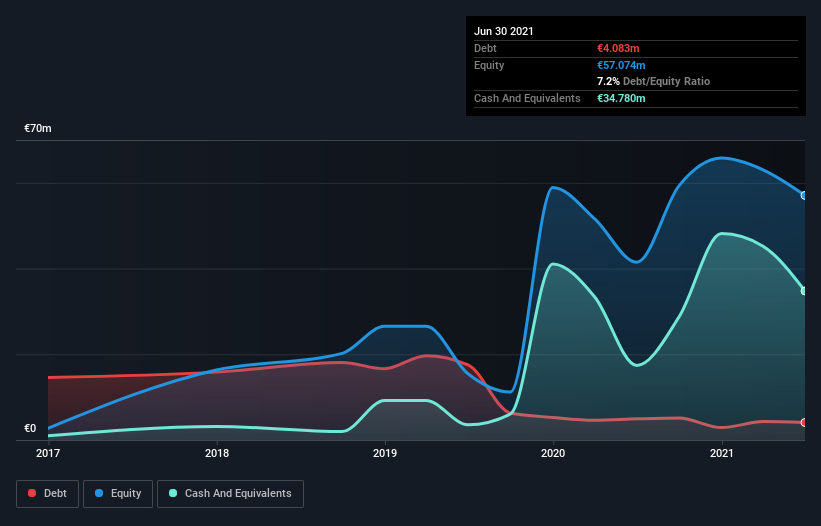Click the 7.2% Debt/Equity Ratio text

click(653, 82)
